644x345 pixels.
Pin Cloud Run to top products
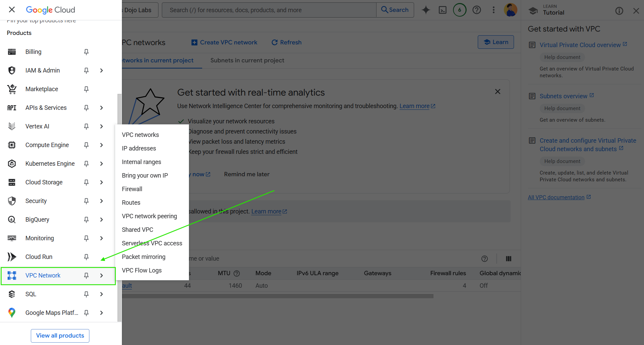[86, 257]
